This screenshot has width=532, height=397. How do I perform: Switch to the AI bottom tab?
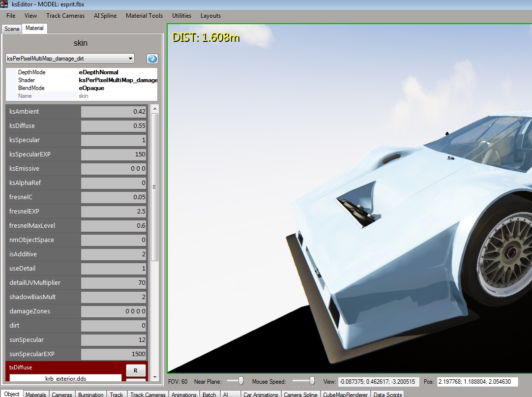coord(230,394)
